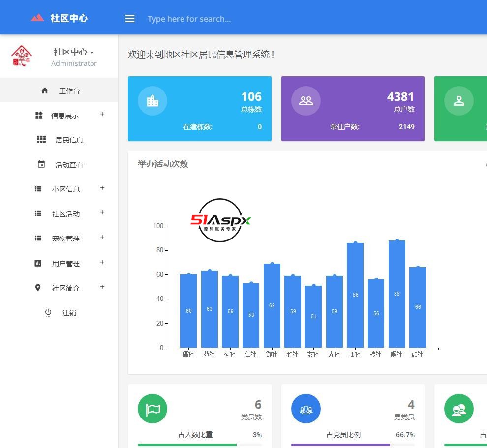This screenshot has height=448, width=487.
Task: Select the 社区简介 menu item
Action: pos(59,288)
